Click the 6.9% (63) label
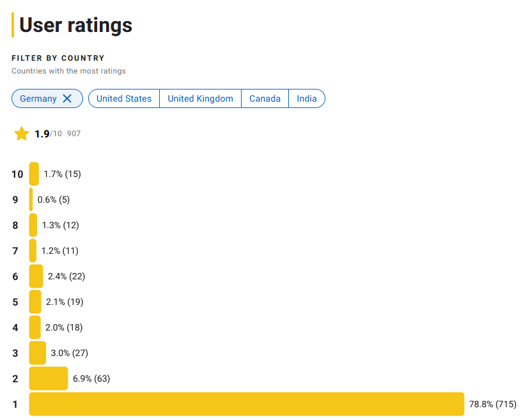Viewport: 528px width, 420px height. pyautogui.click(x=91, y=378)
